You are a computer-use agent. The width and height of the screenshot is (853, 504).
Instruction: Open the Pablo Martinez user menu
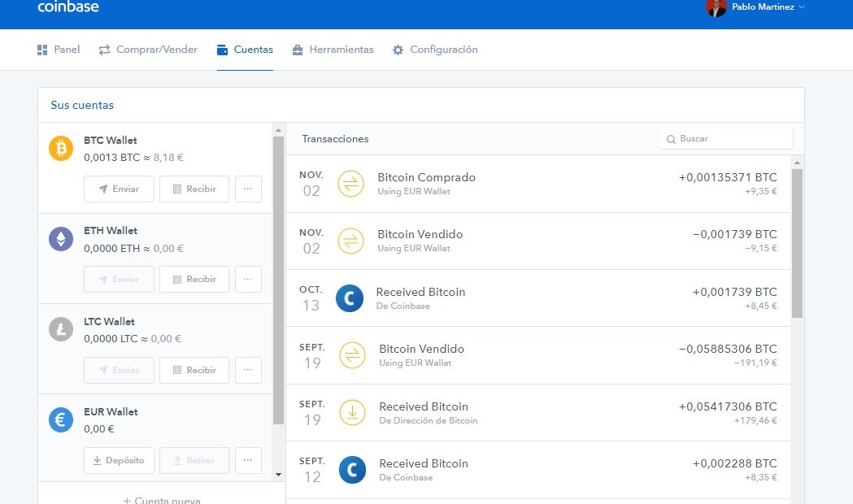pos(756,7)
